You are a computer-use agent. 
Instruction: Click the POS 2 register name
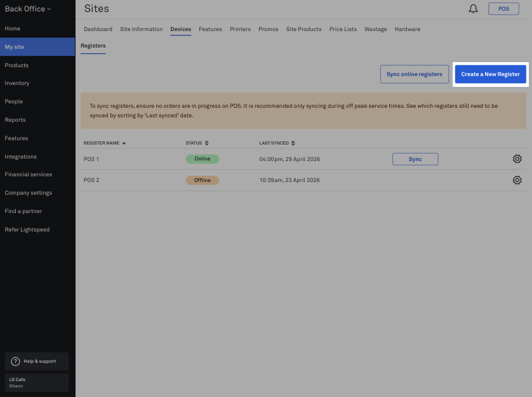coord(91,180)
